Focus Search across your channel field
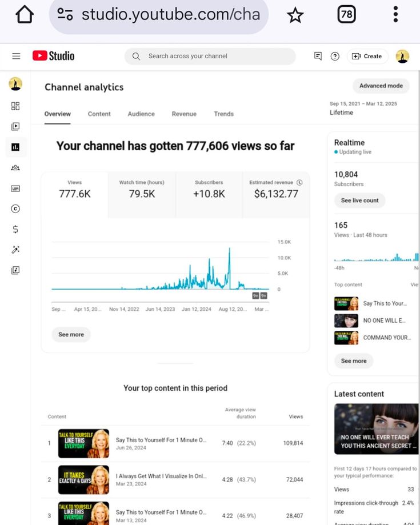Image resolution: width=420 pixels, height=525 pixels. pos(210,56)
